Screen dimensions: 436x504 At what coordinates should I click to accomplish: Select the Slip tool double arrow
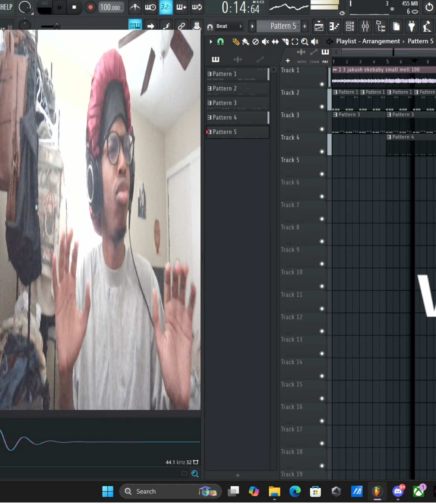[x=275, y=42]
